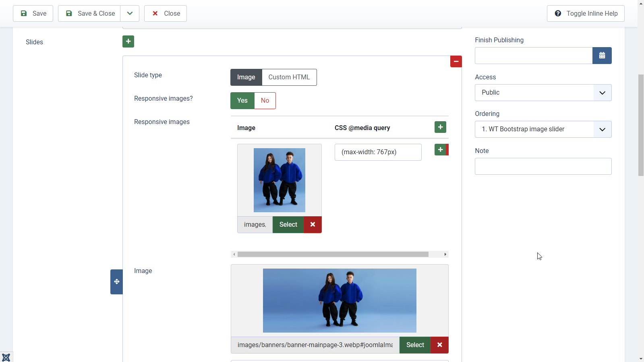Select Custom HTML slide type
This screenshot has width=644, height=362.
pyautogui.click(x=289, y=77)
